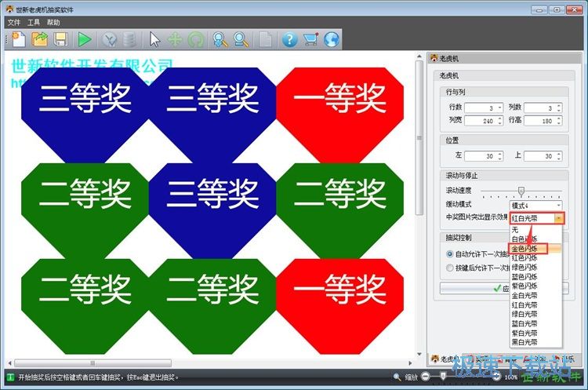Image resolution: width=588 pixels, height=390 pixels.
Task: Open the 缓动模式 dropdown showing 模式4
Action: (x=536, y=206)
